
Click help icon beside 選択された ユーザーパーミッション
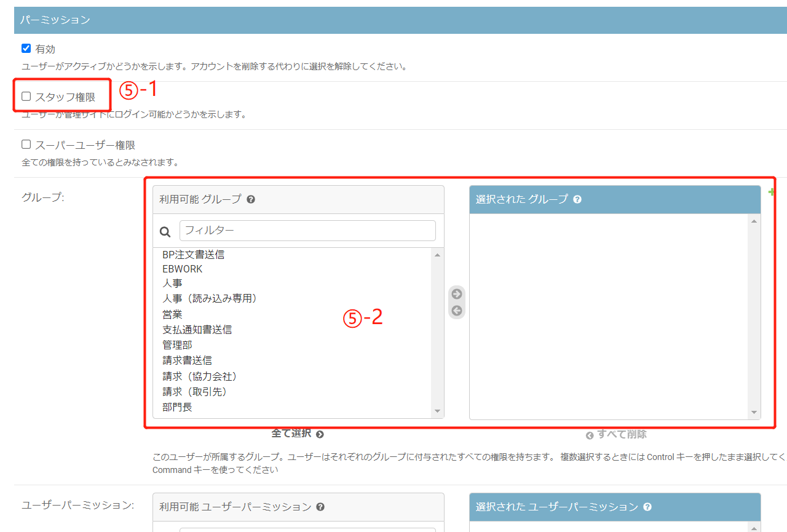point(647,507)
